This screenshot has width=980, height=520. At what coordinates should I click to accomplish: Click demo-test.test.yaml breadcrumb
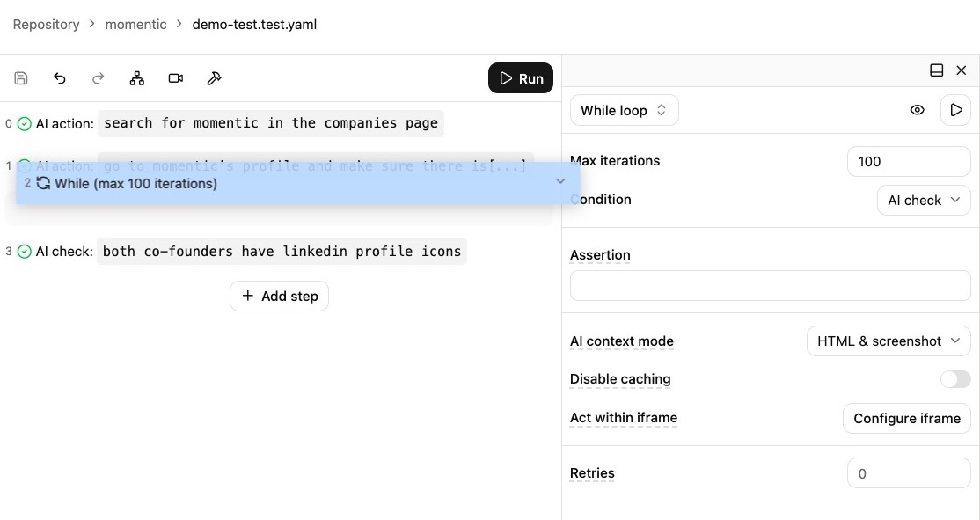click(254, 25)
